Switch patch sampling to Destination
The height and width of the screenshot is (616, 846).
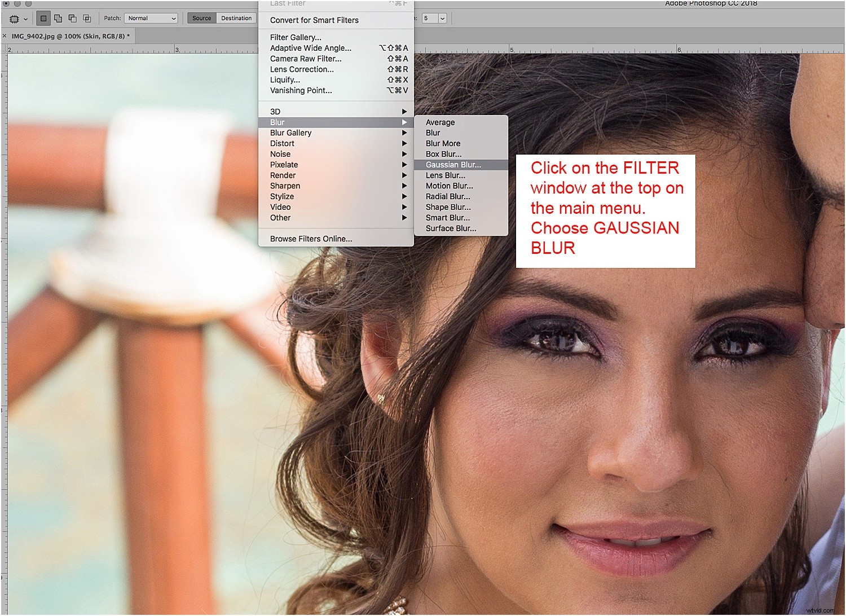coord(236,18)
